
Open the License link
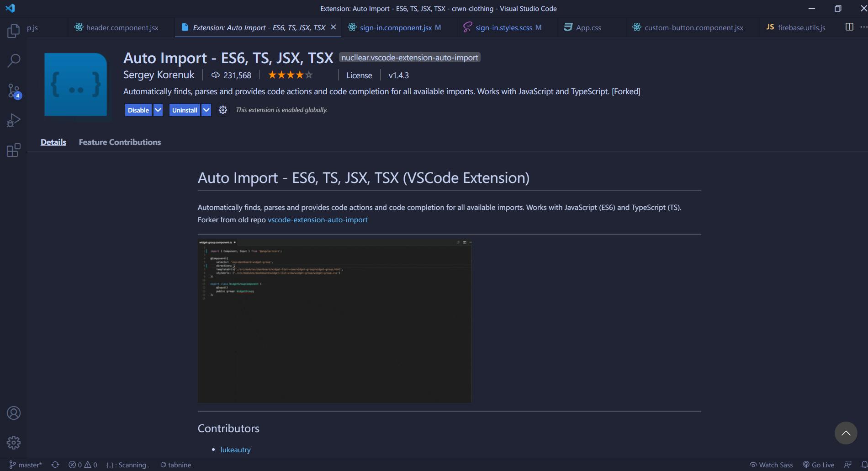click(359, 75)
